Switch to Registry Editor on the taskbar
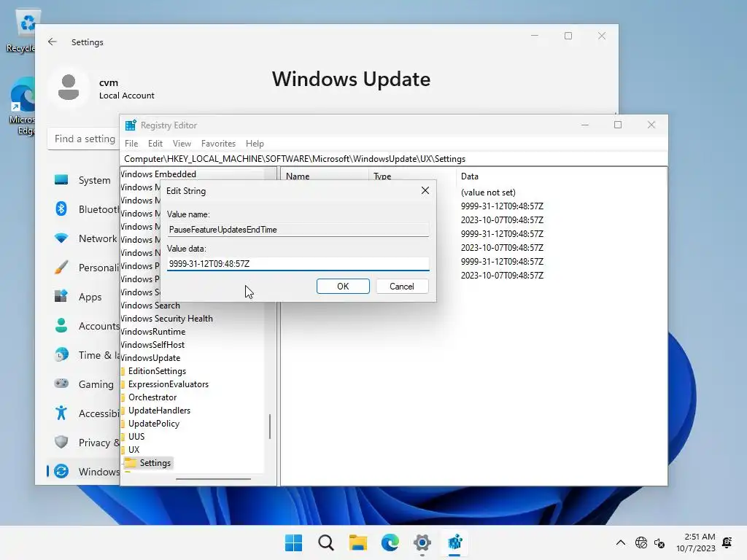The width and height of the screenshot is (747, 560). click(x=454, y=542)
